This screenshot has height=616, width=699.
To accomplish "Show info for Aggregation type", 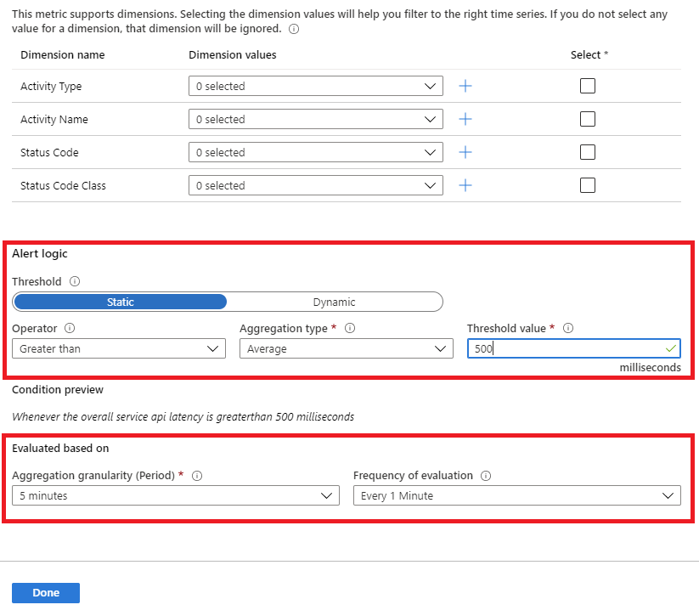I will tap(349, 328).
